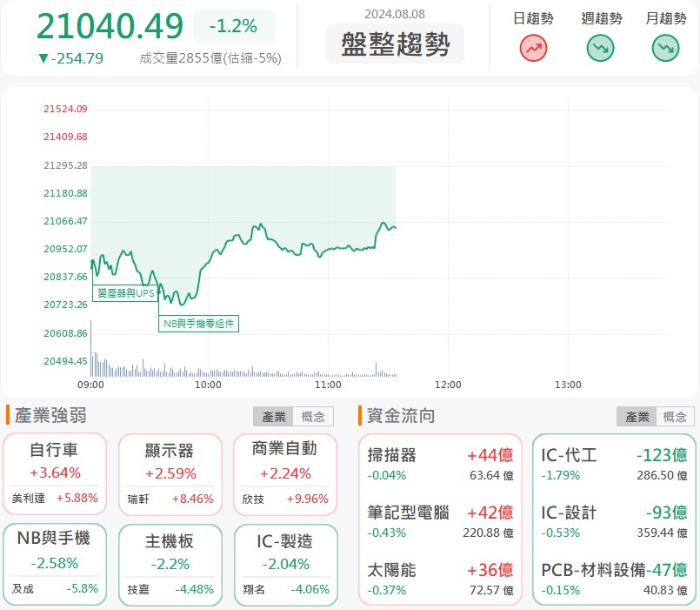Open the 自行車 industry card

(x=55, y=474)
